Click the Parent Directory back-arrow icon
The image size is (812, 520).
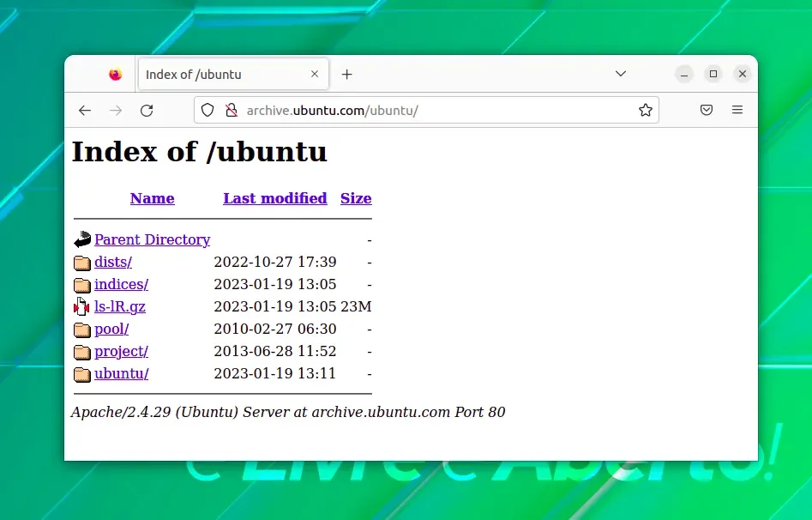click(x=82, y=239)
